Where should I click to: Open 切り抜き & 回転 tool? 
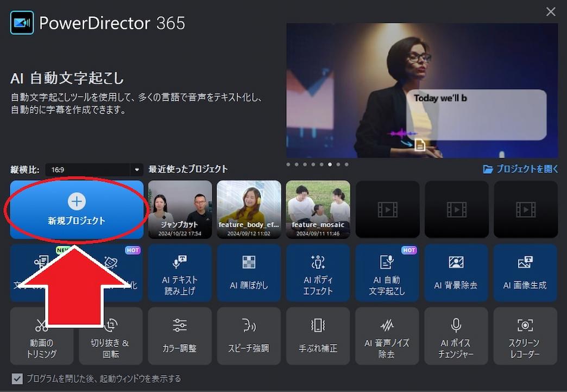[111, 336]
